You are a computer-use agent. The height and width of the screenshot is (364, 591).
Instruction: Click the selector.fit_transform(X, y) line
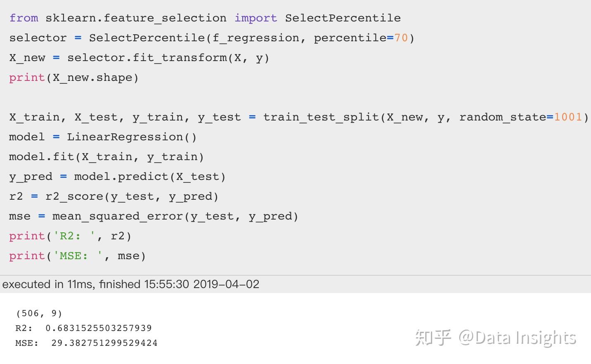[139, 58]
